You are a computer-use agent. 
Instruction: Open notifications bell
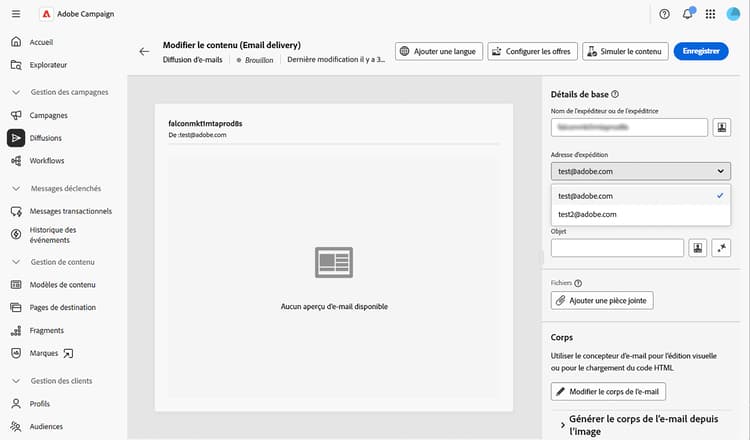(687, 14)
